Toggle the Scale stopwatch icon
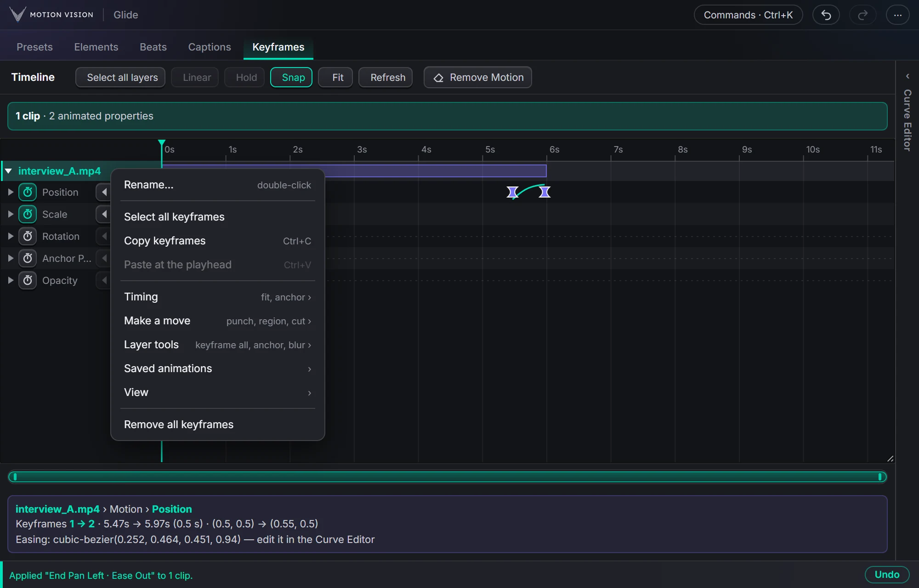Image resolution: width=919 pixels, height=588 pixels. [x=28, y=214]
